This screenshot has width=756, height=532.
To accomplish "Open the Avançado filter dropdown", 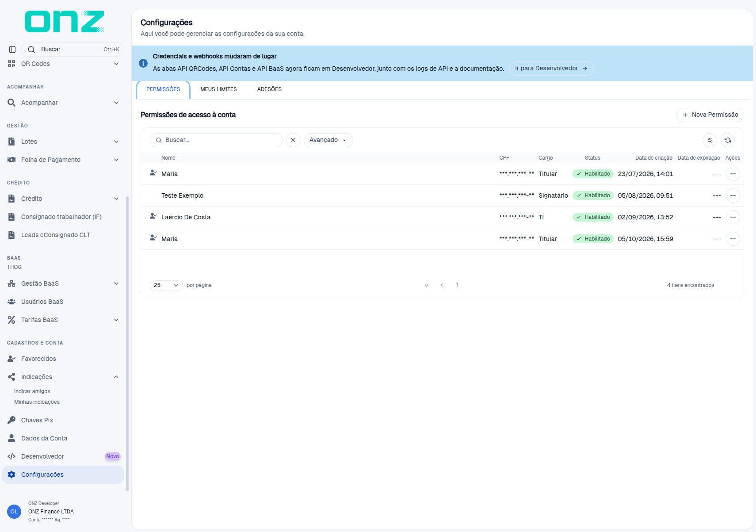I will [328, 140].
